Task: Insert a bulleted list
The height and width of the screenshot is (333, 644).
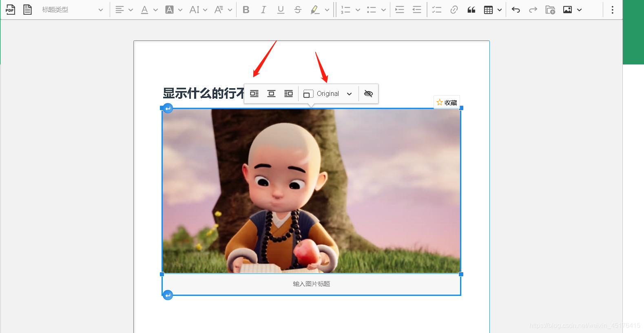Action: [371, 9]
